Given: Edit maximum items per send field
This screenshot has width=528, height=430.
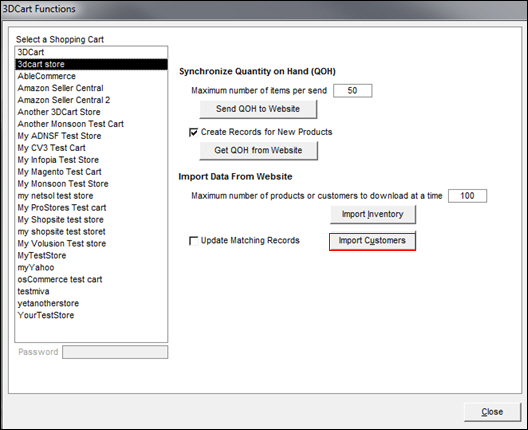Looking at the screenshot, I should 353,91.
